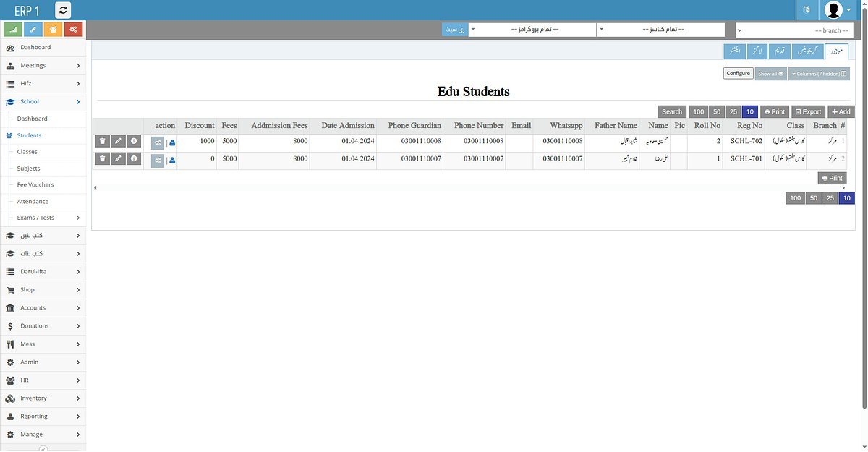Open the تمام کلاسز classes dropdown

[x=660, y=30]
